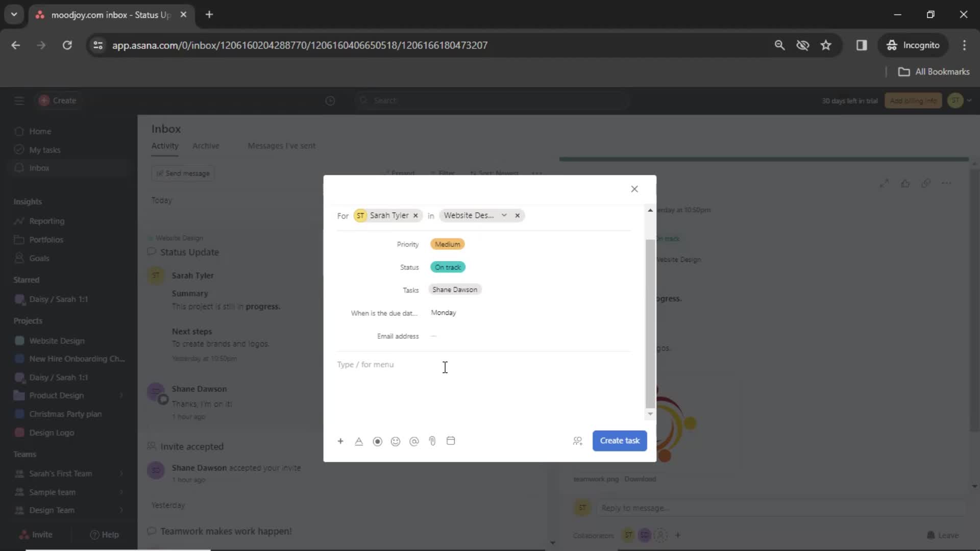The width and height of the screenshot is (980, 551).
Task: Remove Website Des... project tag
Action: click(x=518, y=215)
